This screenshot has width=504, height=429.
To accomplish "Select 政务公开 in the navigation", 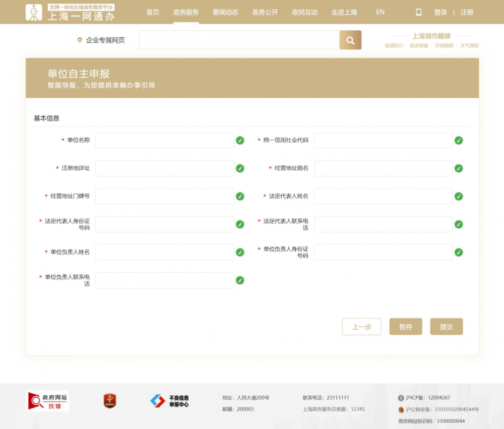I will click(265, 12).
